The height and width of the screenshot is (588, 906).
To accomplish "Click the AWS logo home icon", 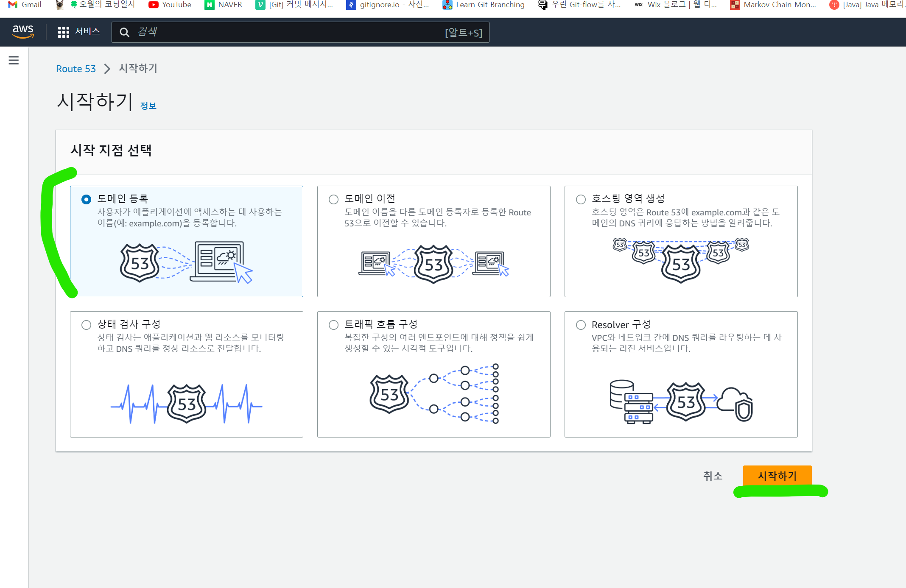I will pos(23,32).
